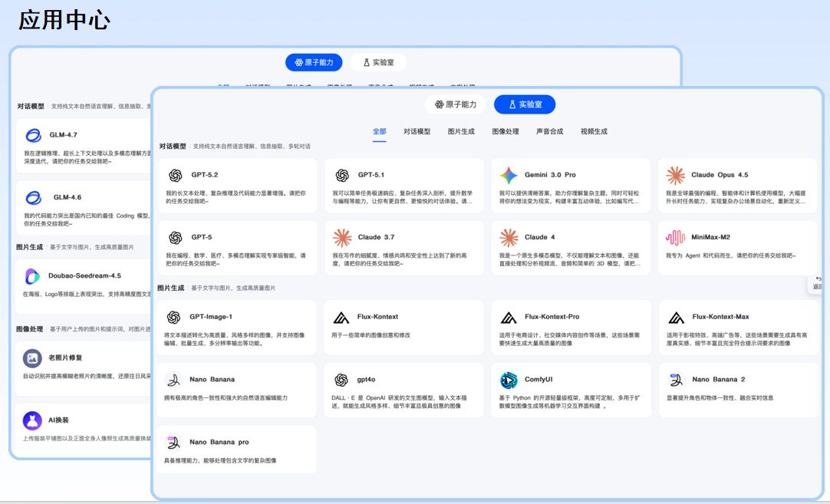Click the MiniMax-M2 waveform icon
Viewport: 830px width, 504px height.
[x=676, y=238]
